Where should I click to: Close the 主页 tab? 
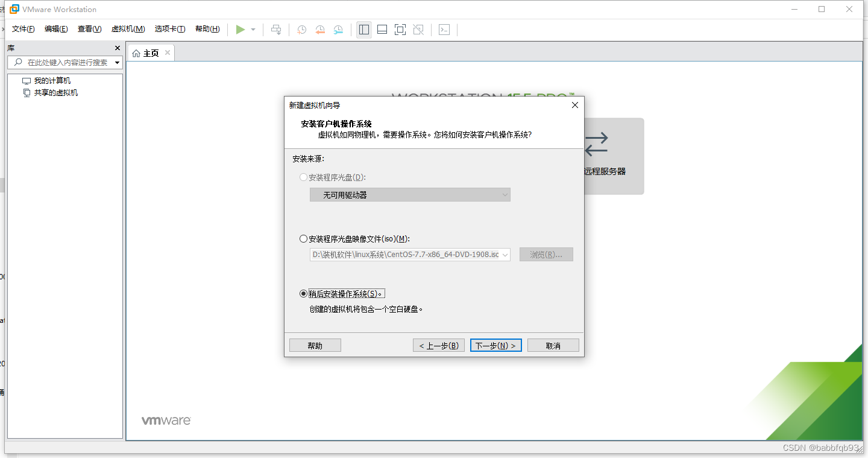coord(168,52)
